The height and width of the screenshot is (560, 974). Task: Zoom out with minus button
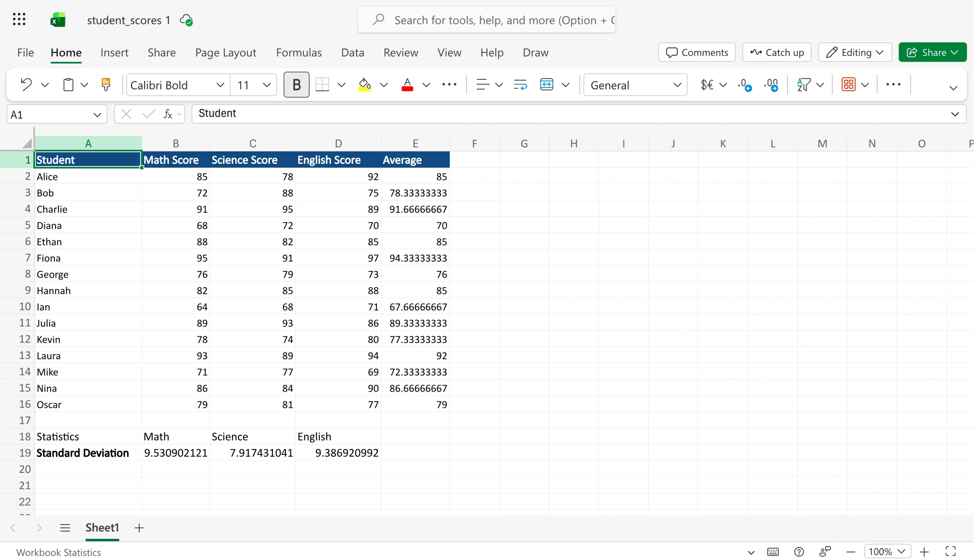(850, 552)
